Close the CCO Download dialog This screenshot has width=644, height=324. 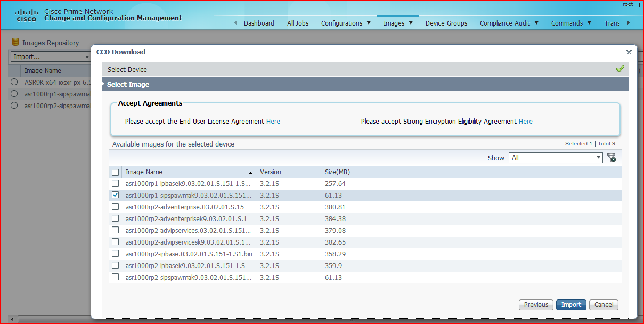pyautogui.click(x=629, y=52)
